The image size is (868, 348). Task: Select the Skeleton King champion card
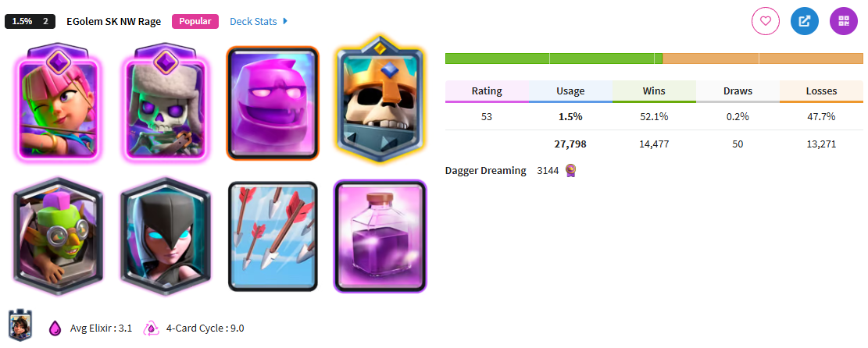(380, 101)
